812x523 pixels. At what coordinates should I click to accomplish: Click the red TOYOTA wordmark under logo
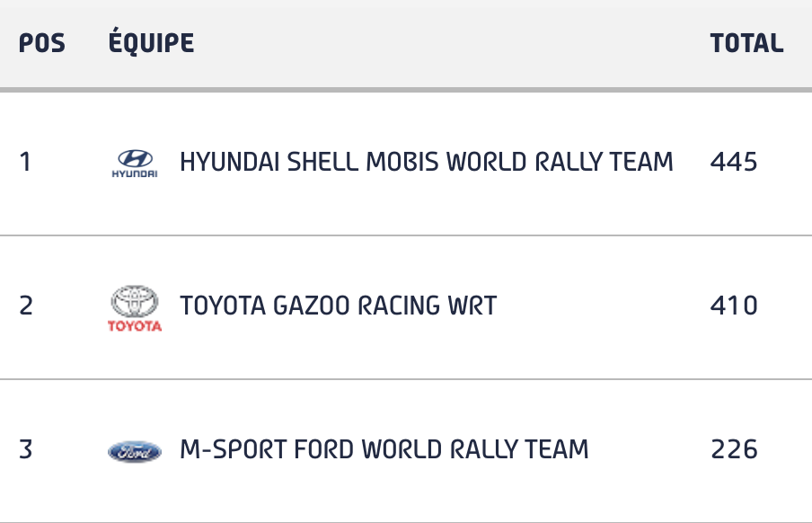[135, 326]
